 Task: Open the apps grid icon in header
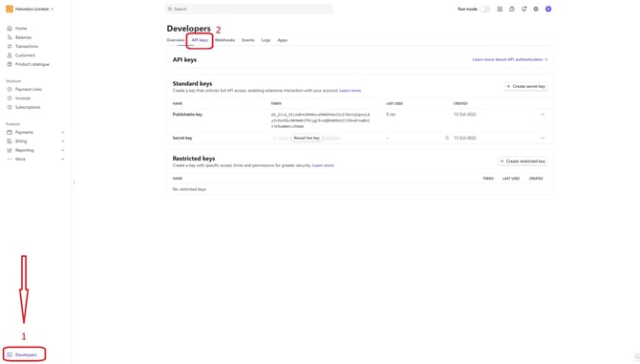click(500, 9)
